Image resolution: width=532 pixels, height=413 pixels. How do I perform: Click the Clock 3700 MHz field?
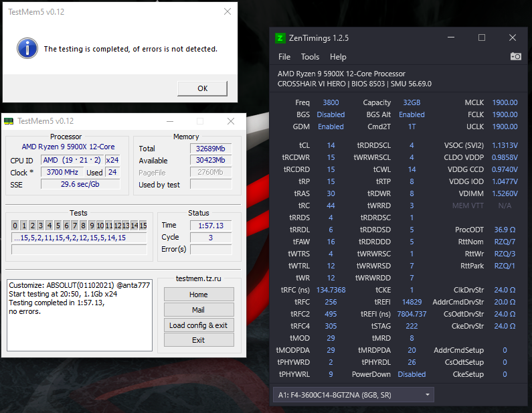(x=62, y=172)
